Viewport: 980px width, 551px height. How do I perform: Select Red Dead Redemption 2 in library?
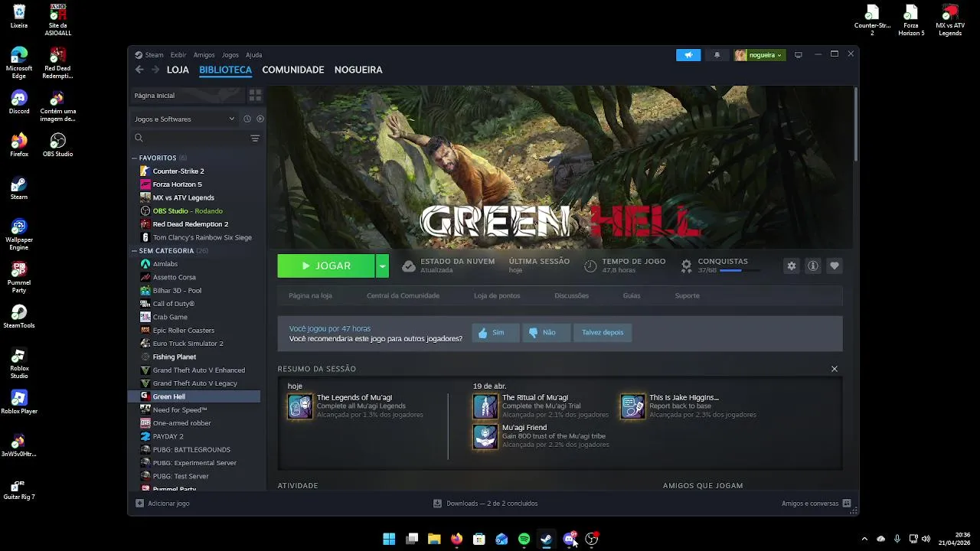point(191,224)
